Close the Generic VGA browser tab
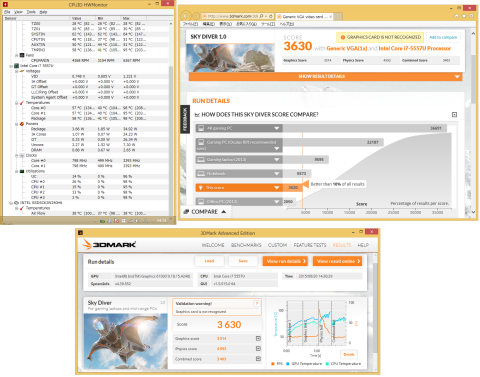 pos(330,16)
